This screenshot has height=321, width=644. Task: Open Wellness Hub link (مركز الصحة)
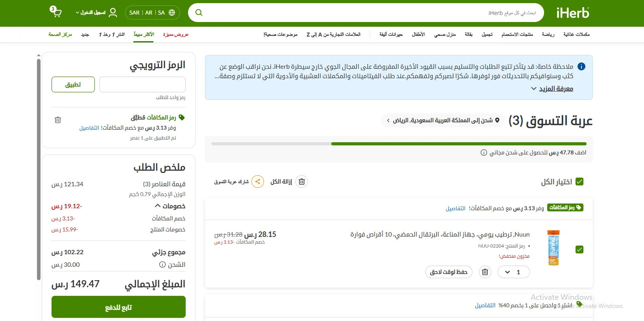tap(60, 35)
